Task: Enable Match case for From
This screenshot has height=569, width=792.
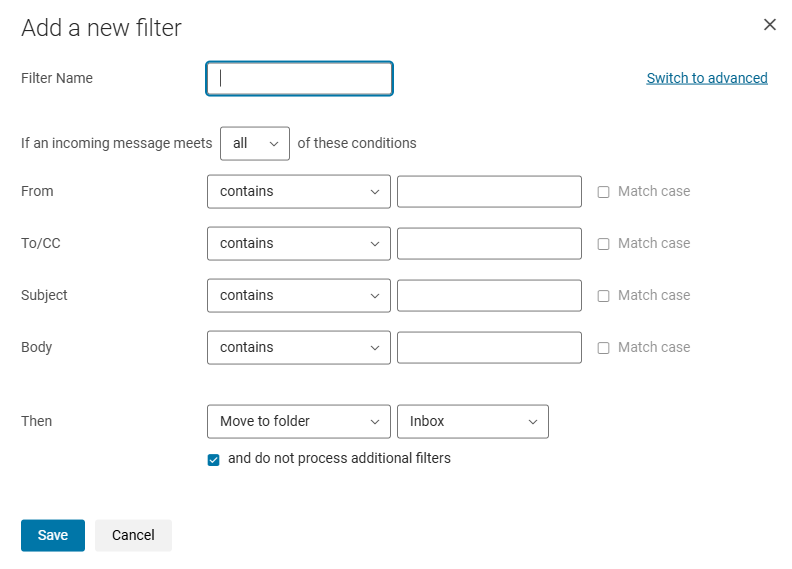Action: coord(604,192)
